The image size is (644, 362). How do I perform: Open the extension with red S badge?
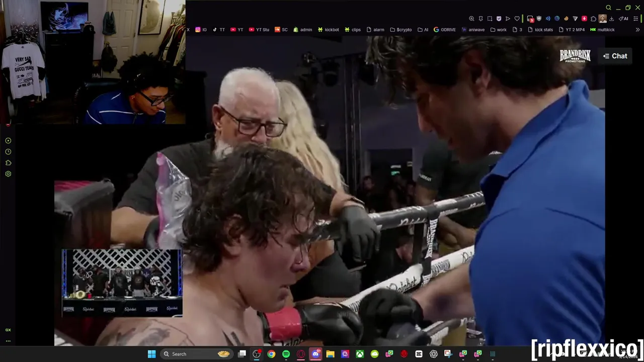[530, 19]
